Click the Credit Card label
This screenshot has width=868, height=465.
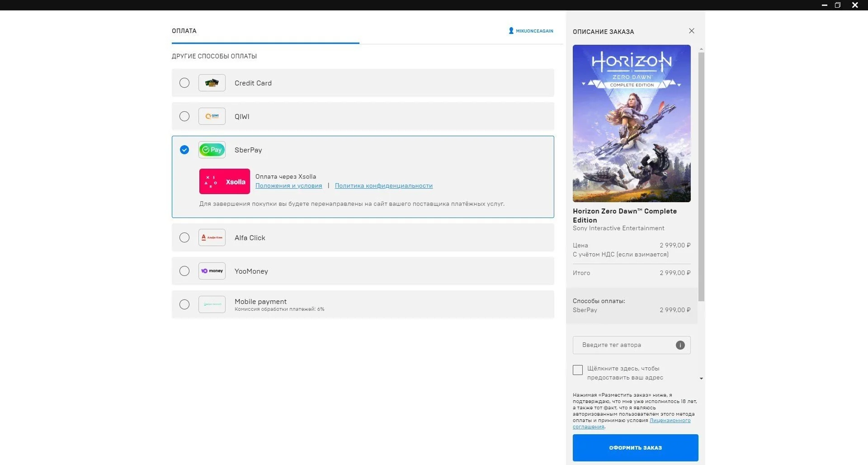[x=253, y=83]
